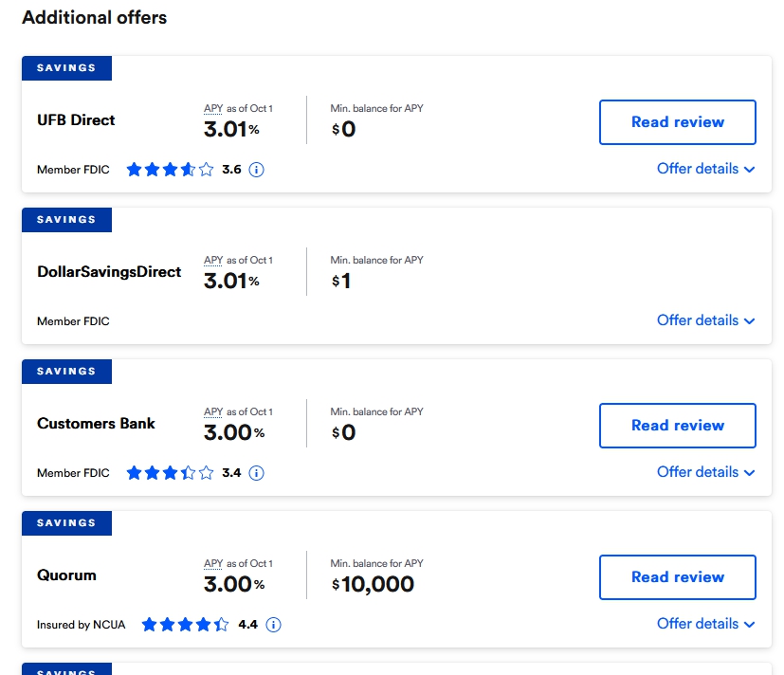
Task: Click the 4.4 rating number
Action: pos(248,625)
